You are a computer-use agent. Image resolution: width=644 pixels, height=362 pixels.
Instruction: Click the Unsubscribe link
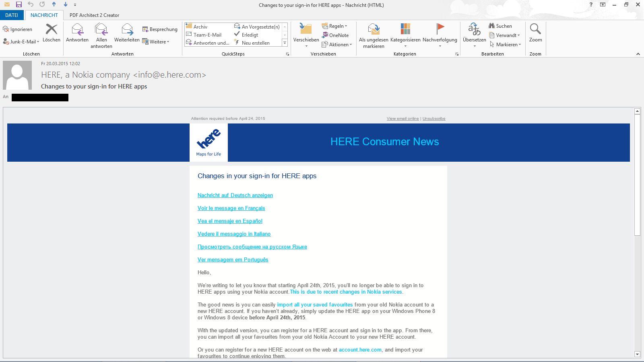coord(434,118)
